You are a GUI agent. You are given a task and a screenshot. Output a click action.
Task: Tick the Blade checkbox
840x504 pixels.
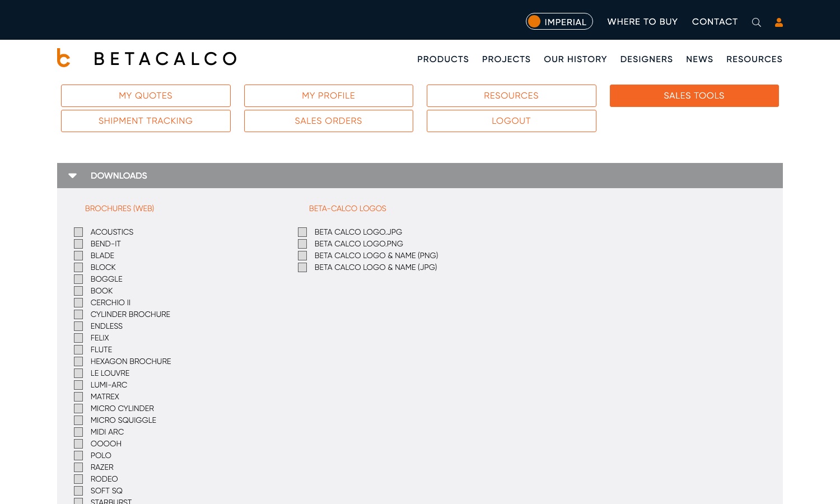click(78, 255)
